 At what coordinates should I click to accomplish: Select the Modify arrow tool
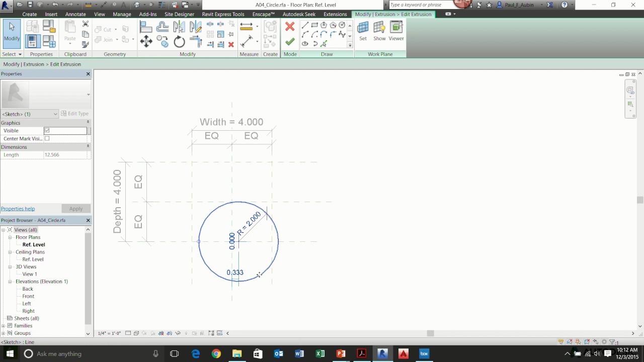12,33
